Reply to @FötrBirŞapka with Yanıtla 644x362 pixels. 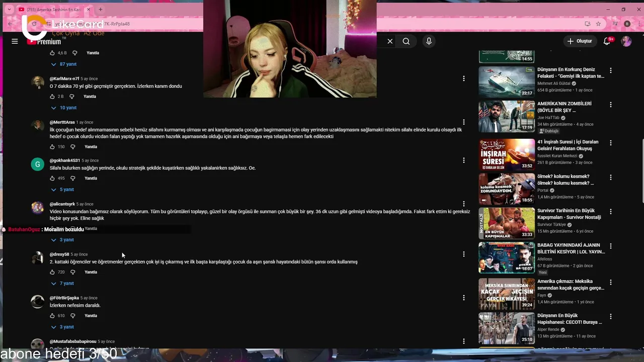pyautogui.click(x=91, y=316)
